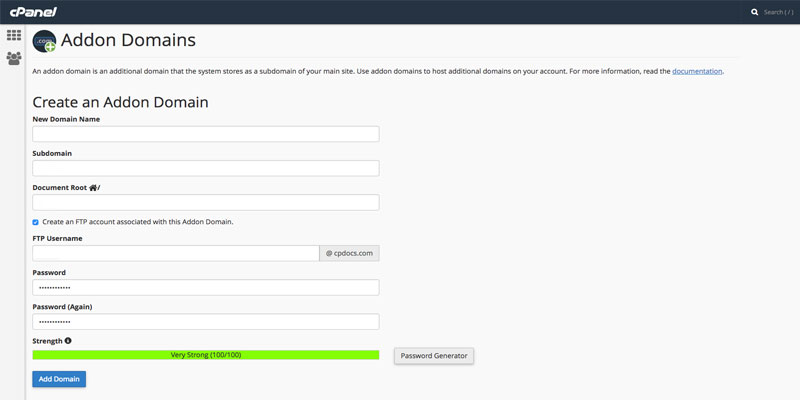Image resolution: width=800 pixels, height=400 pixels.
Task: Click the Strength info icon
Action: coord(68,340)
